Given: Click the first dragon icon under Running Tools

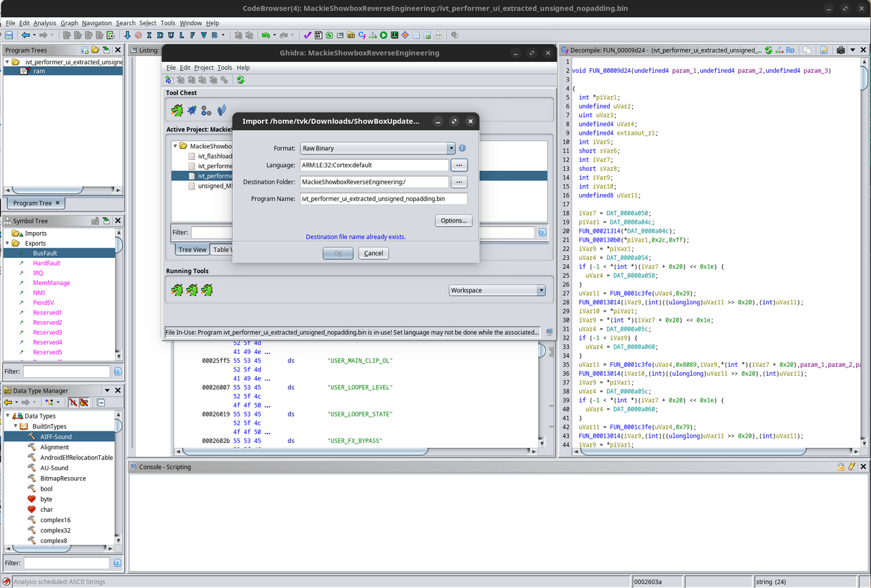Looking at the screenshot, I should (x=177, y=290).
